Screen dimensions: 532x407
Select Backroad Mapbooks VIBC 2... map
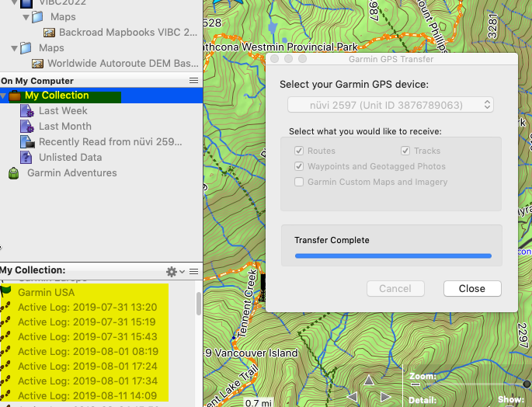(x=128, y=33)
